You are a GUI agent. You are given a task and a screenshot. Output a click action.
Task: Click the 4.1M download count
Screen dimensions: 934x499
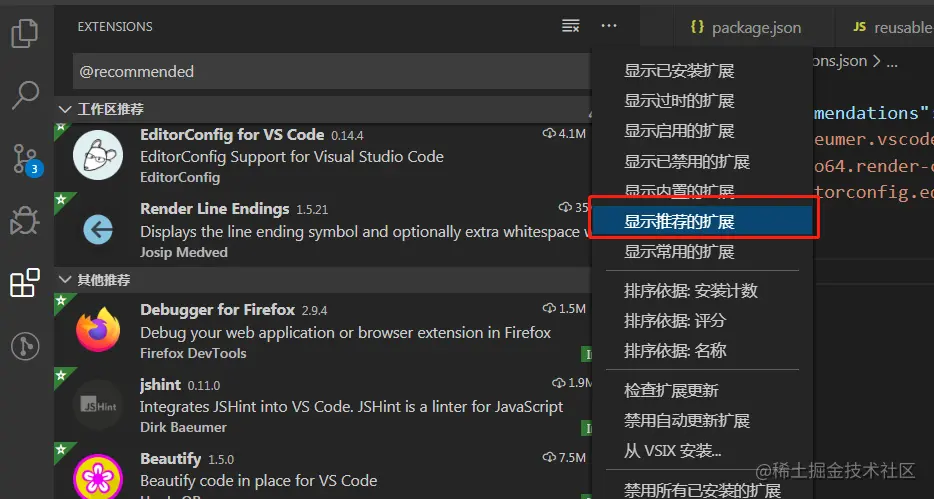pyautogui.click(x=565, y=133)
